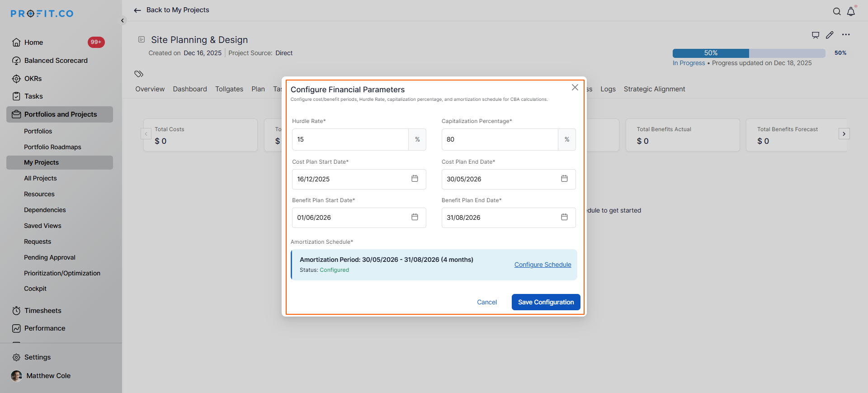Open the Strategic Alignment tab
The height and width of the screenshot is (393, 868).
pos(654,89)
